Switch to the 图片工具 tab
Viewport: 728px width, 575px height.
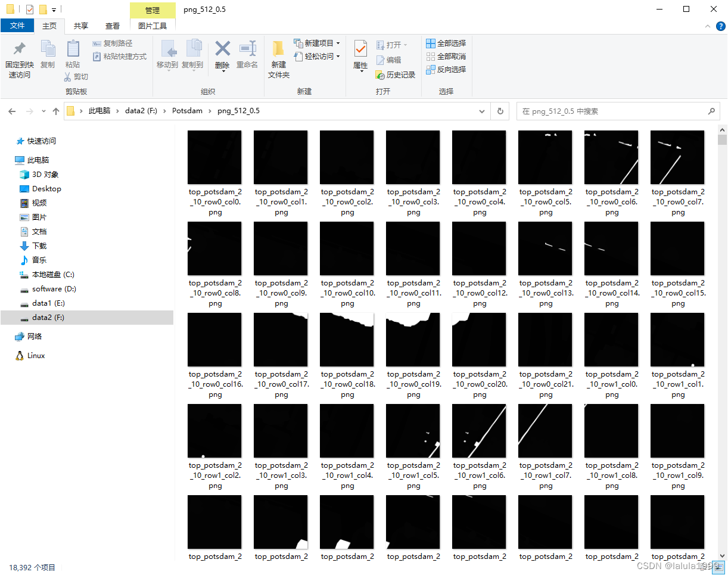coord(153,26)
